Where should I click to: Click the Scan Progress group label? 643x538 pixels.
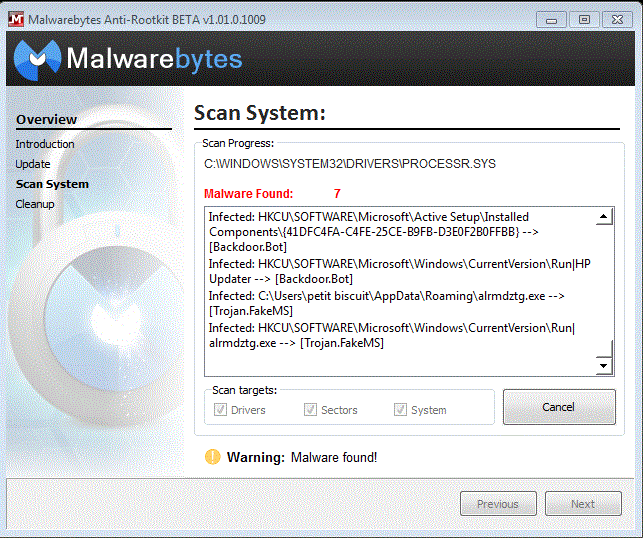coord(238,143)
